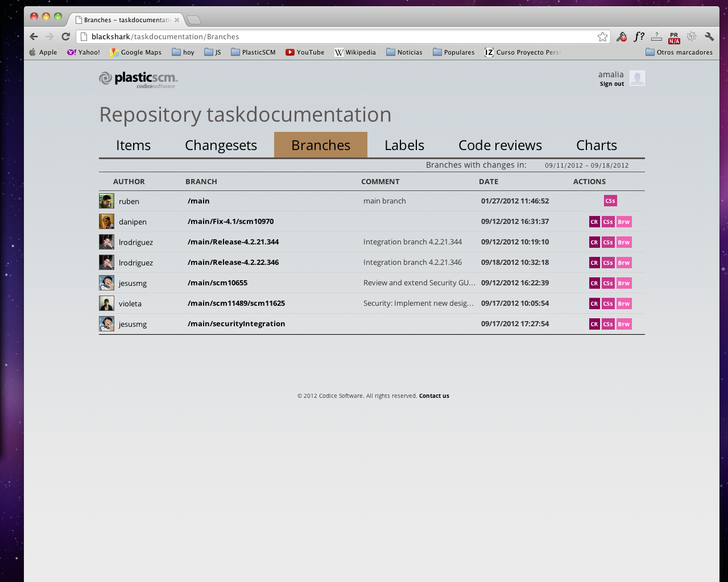The image size is (728, 582).
Task: Click the plasticscm company logo
Action: click(x=138, y=80)
